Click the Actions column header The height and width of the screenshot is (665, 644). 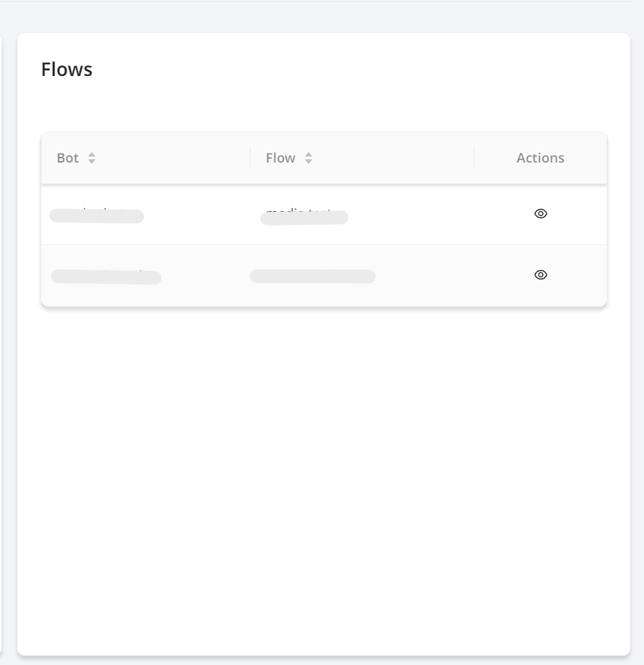[x=540, y=158]
